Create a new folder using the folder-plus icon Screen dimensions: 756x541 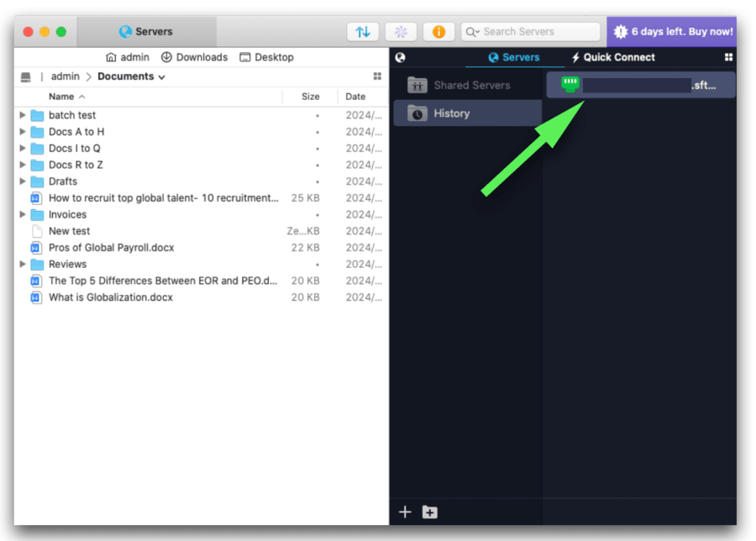[x=429, y=512]
